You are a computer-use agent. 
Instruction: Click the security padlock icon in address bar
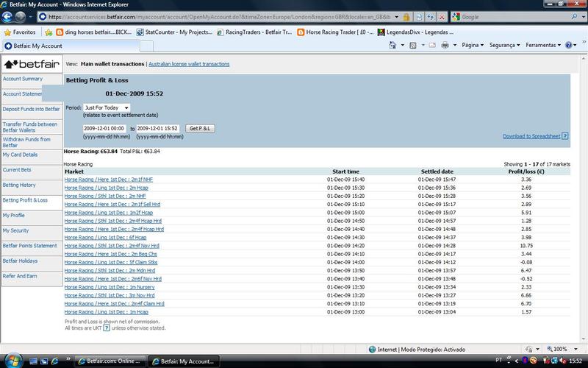pos(406,17)
